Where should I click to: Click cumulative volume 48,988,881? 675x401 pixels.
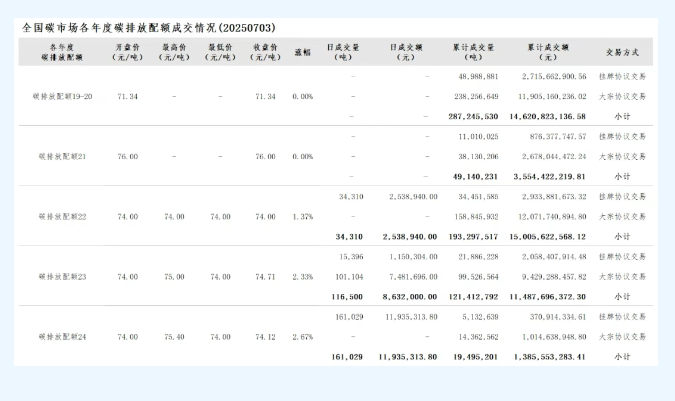(x=478, y=77)
